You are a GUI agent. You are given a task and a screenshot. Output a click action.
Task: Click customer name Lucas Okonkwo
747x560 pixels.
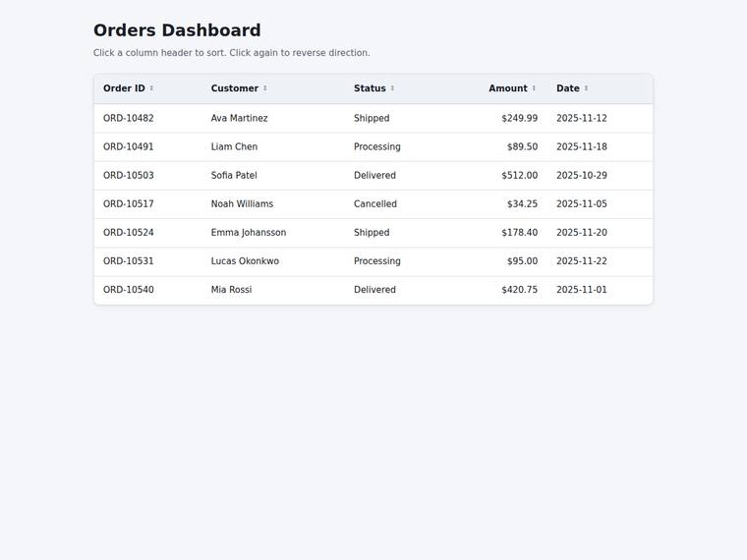coord(245,261)
